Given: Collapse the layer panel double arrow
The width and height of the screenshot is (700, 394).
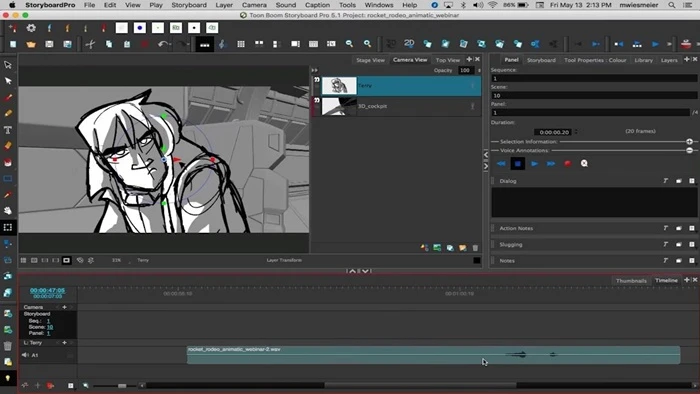Looking at the screenshot, I should coord(314,70).
